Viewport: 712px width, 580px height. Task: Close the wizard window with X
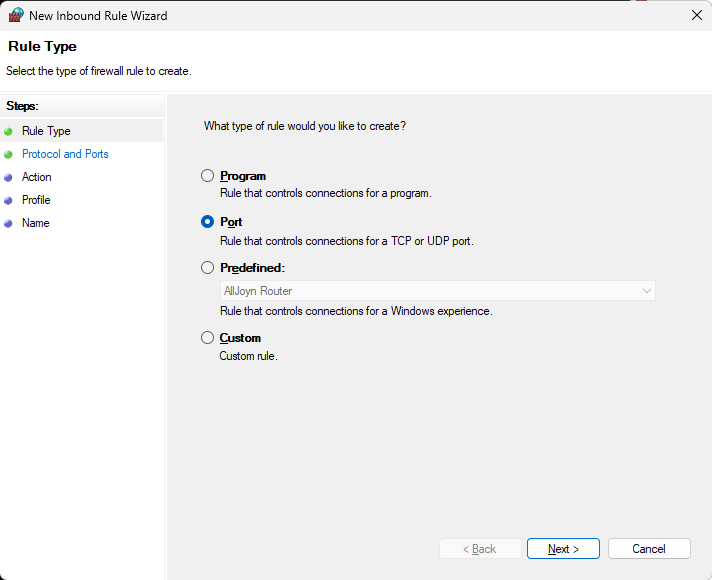coord(695,15)
